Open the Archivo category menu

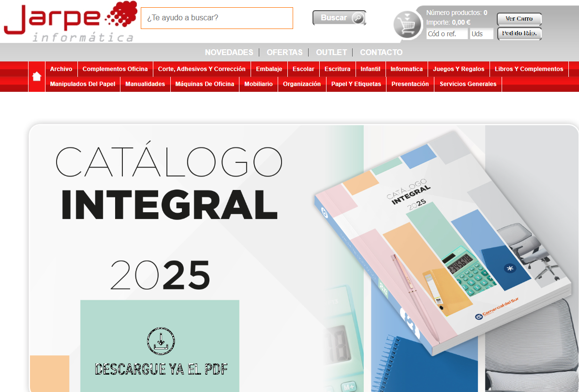click(x=61, y=69)
